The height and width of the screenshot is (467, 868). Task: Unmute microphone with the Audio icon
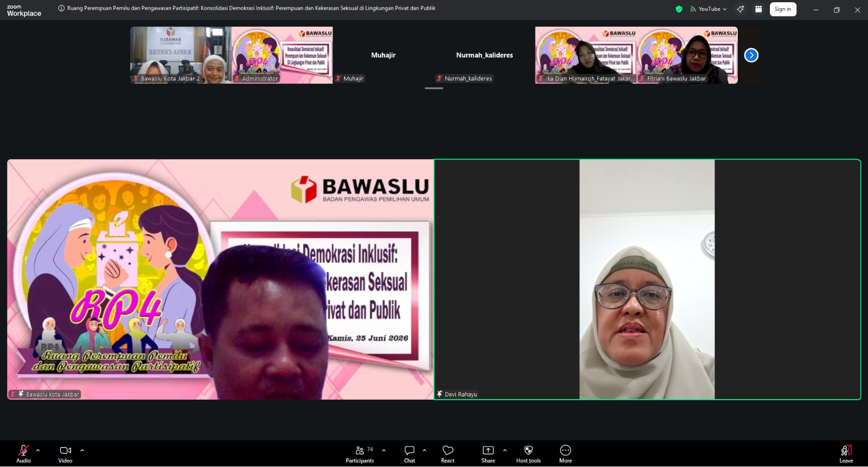click(23, 450)
